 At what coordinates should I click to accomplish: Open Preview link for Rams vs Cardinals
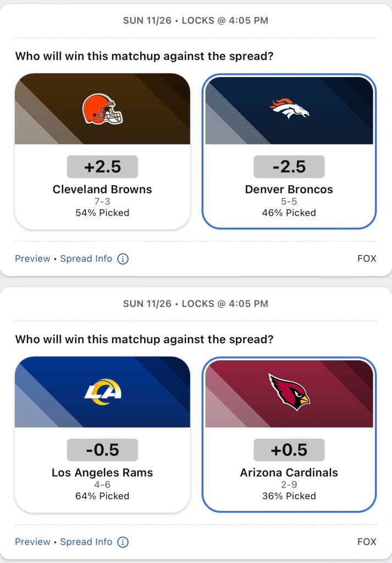tap(32, 542)
